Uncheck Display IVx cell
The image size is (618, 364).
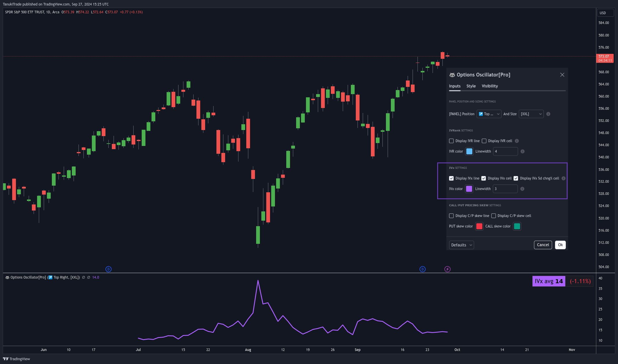point(484,178)
